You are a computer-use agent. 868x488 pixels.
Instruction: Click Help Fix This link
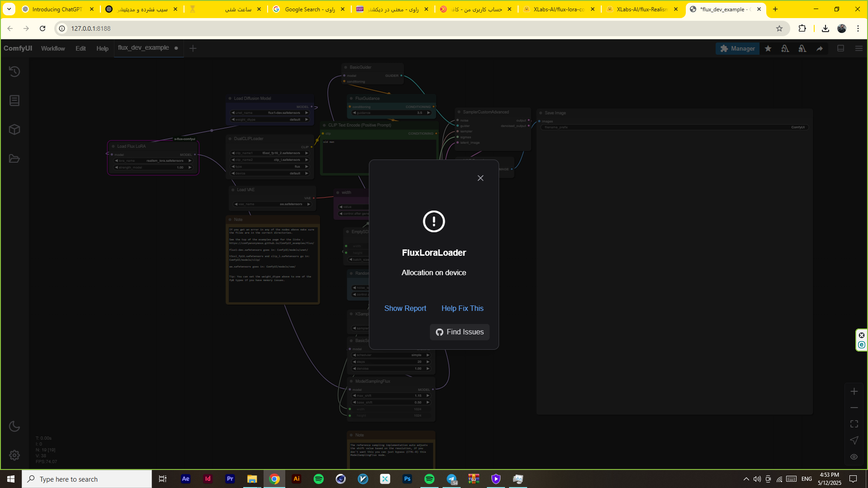(462, 308)
